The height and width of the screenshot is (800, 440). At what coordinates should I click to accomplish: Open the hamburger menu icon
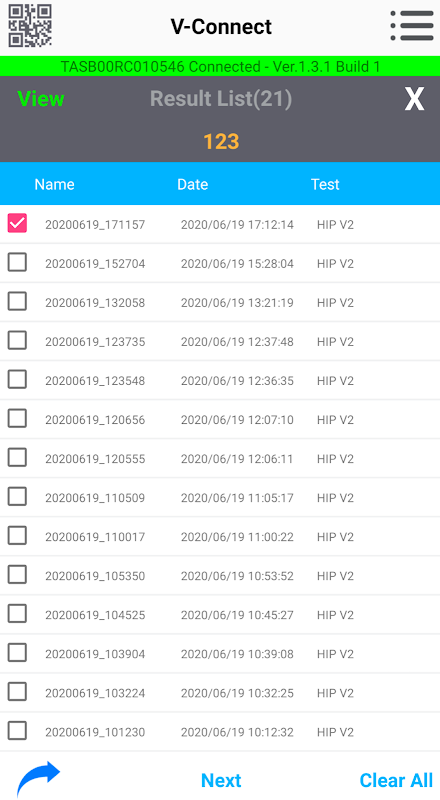tap(412, 26)
